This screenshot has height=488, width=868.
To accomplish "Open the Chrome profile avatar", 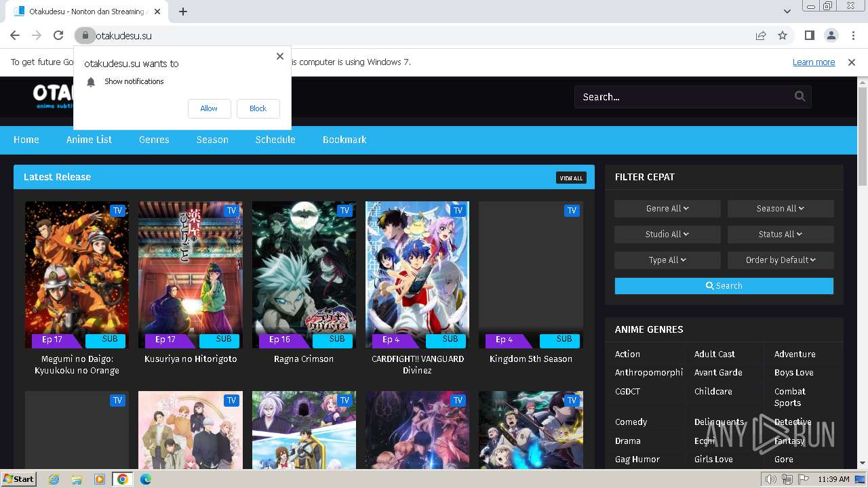I will click(x=831, y=35).
